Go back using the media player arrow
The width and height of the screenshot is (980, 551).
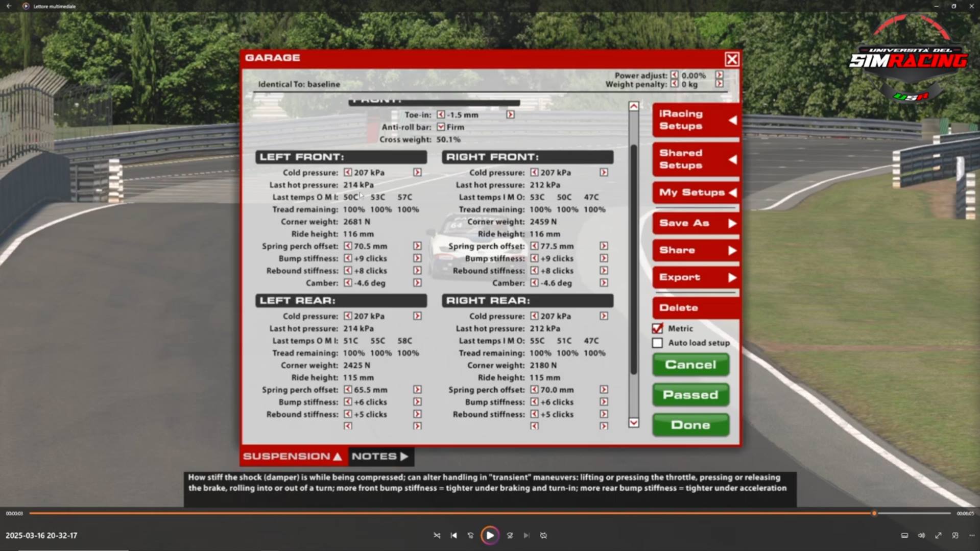(x=9, y=6)
